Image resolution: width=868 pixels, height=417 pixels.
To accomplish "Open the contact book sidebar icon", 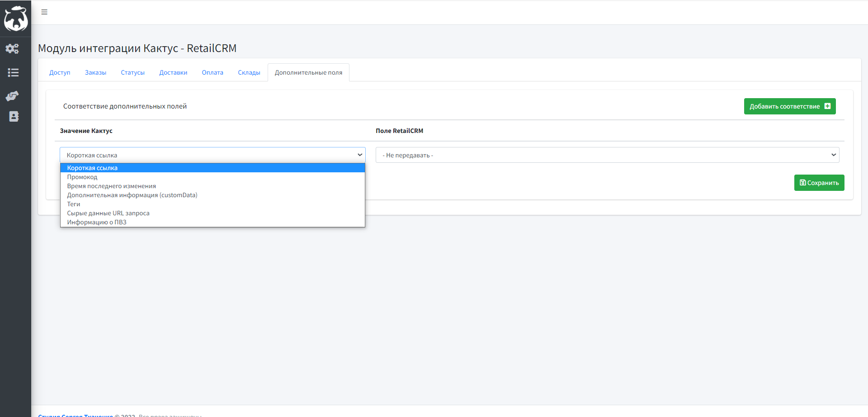I will pos(14,117).
